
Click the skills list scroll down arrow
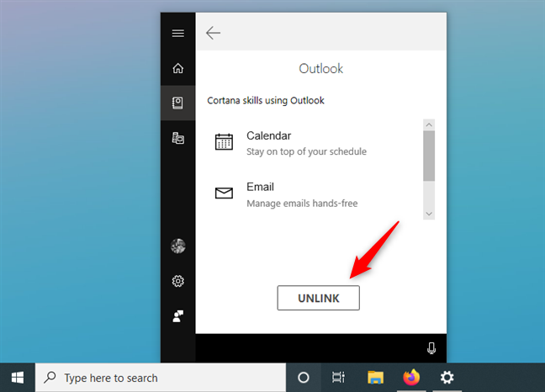(x=429, y=214)
